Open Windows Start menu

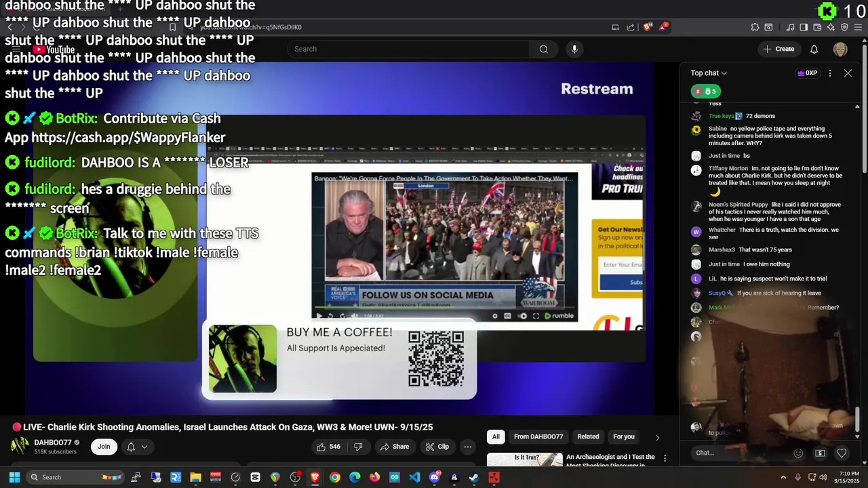tap(14, 477)
